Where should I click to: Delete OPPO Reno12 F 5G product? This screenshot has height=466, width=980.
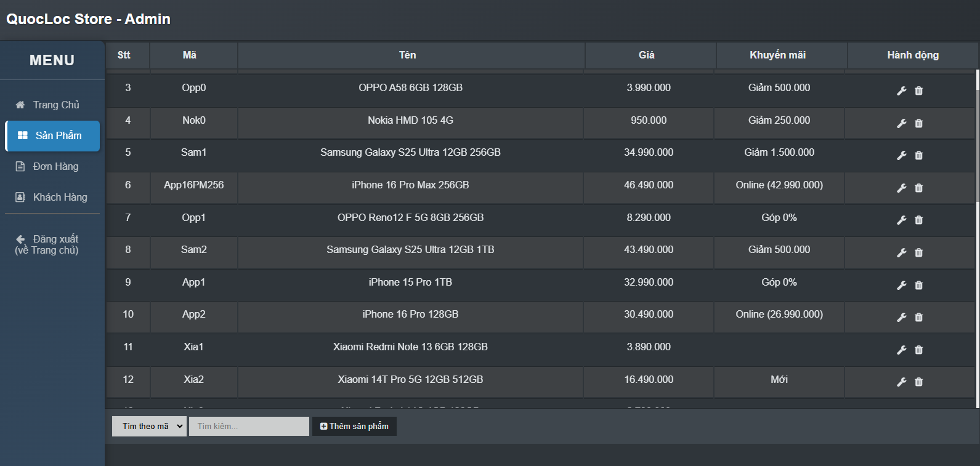(918, 220)
